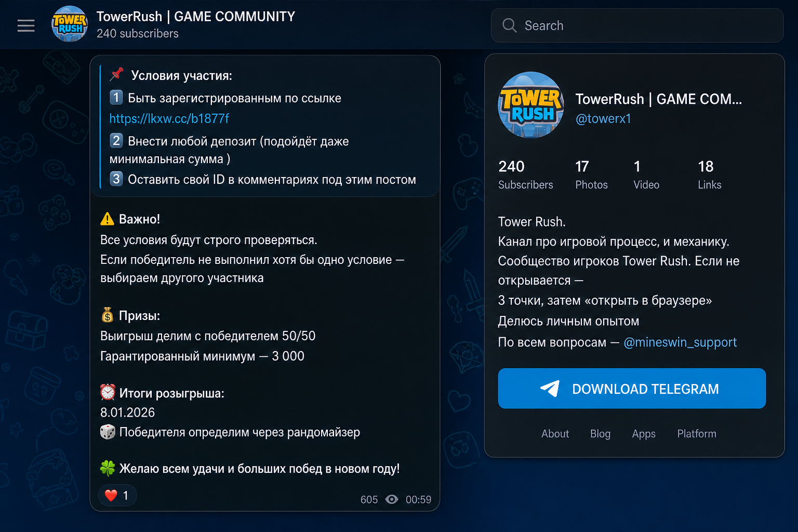The image size is (798, 532).
Task: Click the four-leaf clover emoji
Action: pos(108,468)
